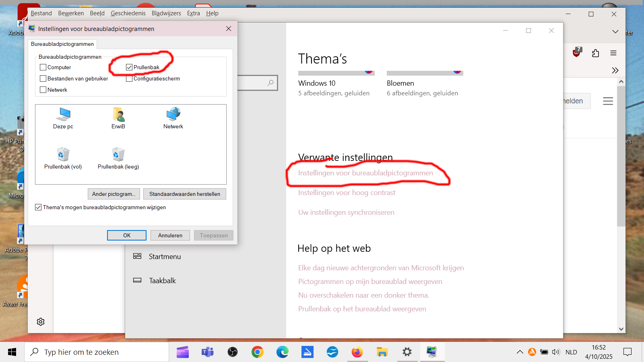Select the Bloemen theme
The height and width of the screenshot is (362, 644).
click(425, 84)
